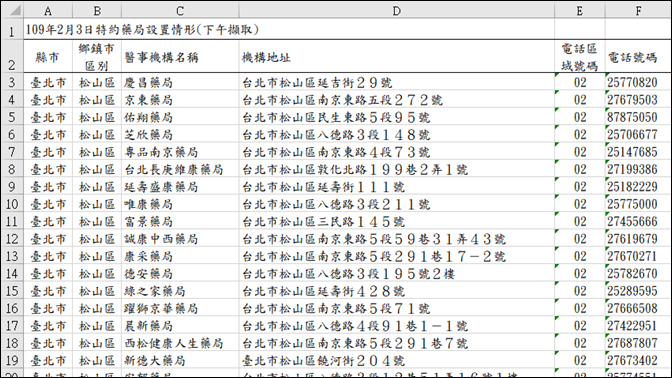Click the '電話區域號碼' header cell
Image resolution: width=672 pixels, height=378 pixels.
point(579,57)
